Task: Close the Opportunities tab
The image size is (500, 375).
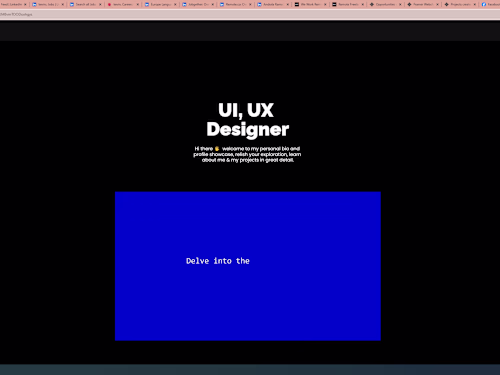Action: (400, 4)
